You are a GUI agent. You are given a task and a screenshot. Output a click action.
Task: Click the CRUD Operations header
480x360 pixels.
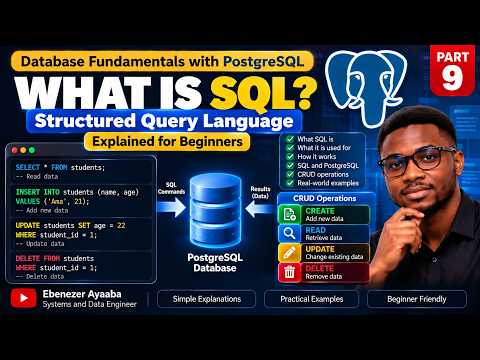coord(325,198)
